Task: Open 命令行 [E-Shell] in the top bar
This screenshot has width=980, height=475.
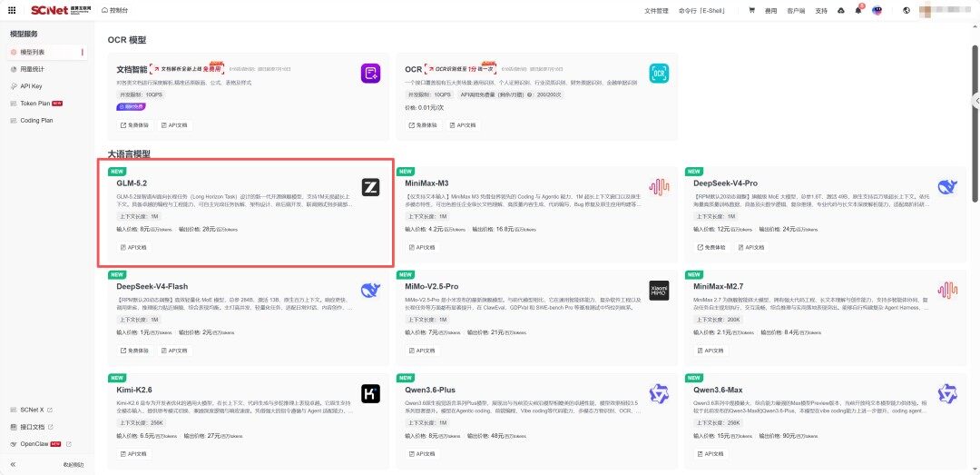Action: point(701,11)
